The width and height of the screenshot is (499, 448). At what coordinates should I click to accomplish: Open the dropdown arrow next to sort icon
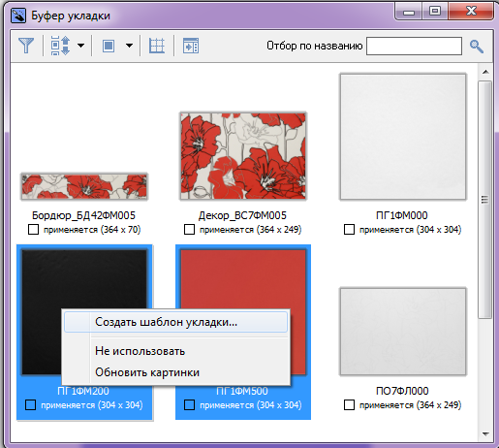click(80, 46)
